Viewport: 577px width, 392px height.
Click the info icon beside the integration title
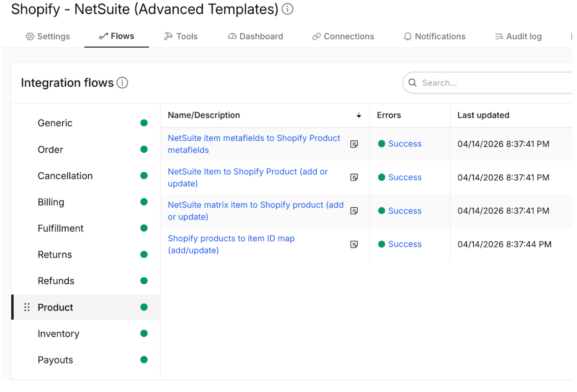(287, 9)
